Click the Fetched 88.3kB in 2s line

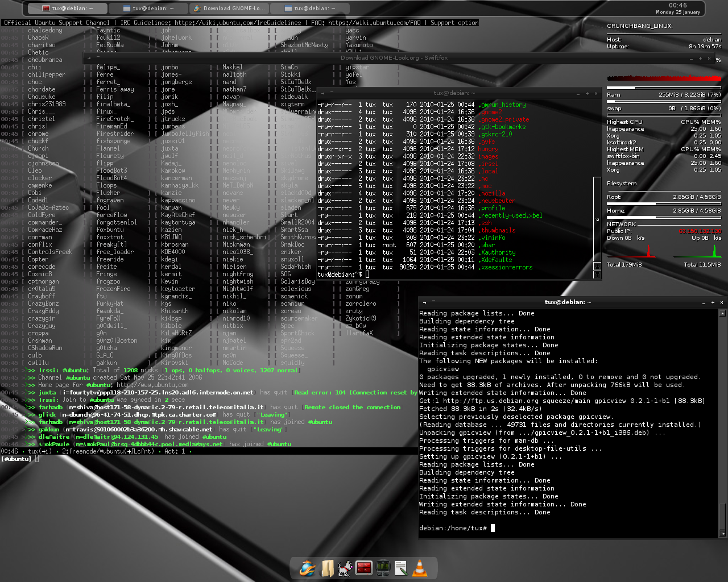(481, 409)
